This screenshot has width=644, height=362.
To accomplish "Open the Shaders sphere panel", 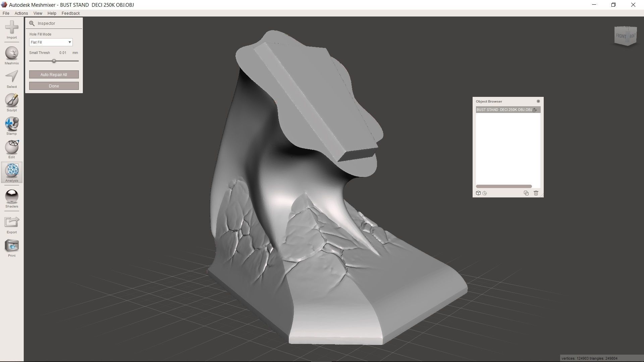I will click(12, 196).
